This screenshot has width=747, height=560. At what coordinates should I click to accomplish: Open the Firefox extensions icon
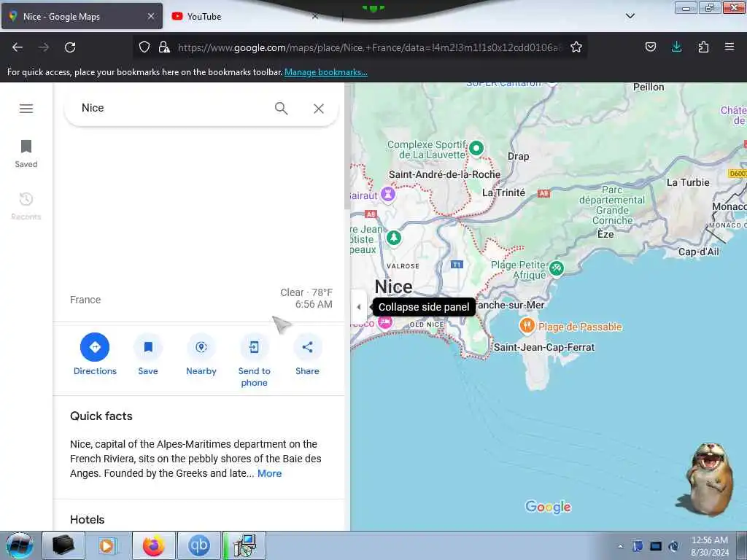click(x=703, y=47)
